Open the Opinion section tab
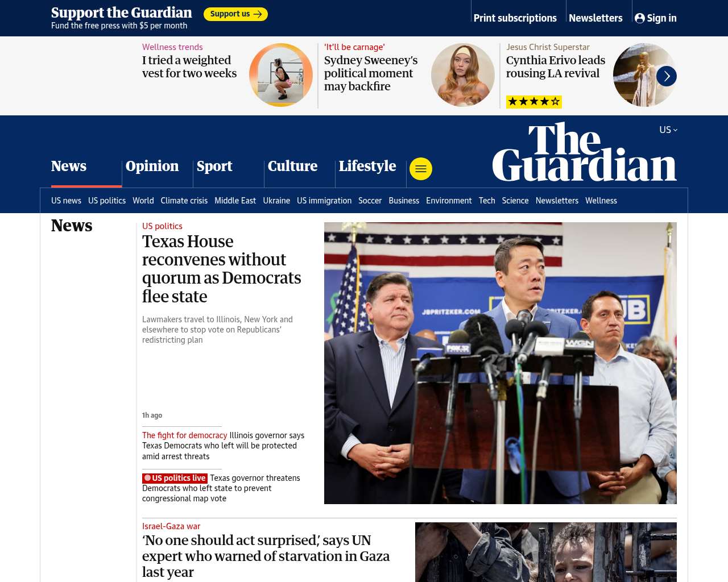Viewport: 728px width, 582px height. (152, 166)
